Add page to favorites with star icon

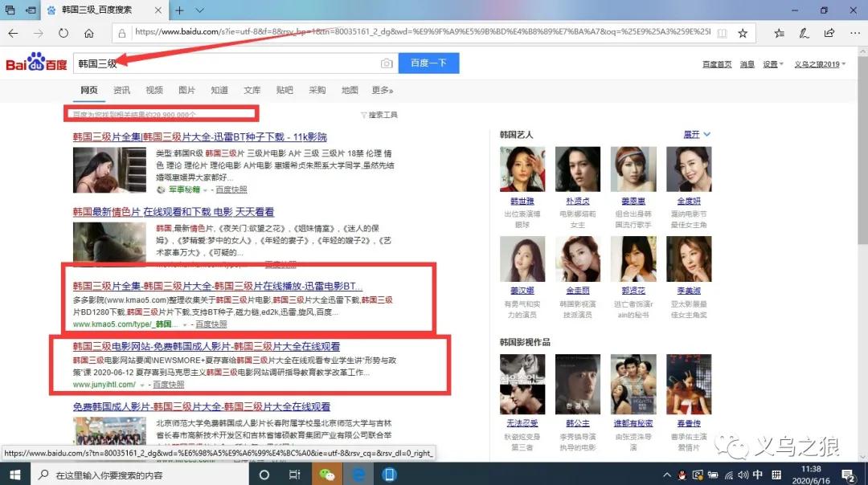[x=743, y=33]
